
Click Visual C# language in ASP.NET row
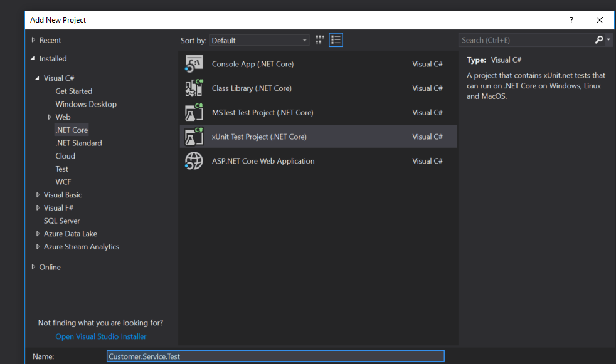[427, 161]
